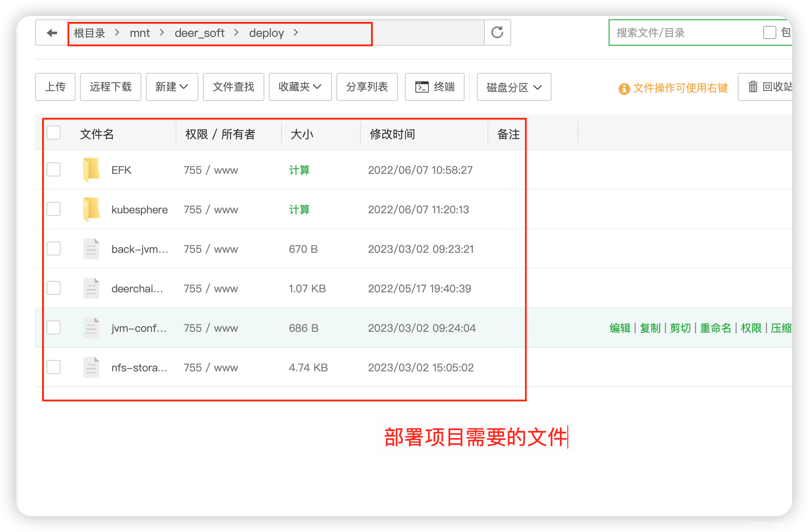Click timestamp 2023/03/02 15:05:02
Viewport: 808px width, 532px height.
[x=421, y=367]
